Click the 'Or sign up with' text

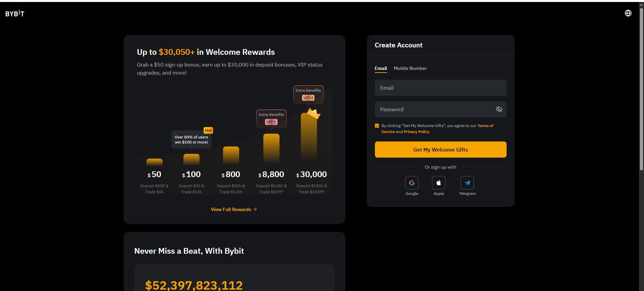(x=440, y=167)
